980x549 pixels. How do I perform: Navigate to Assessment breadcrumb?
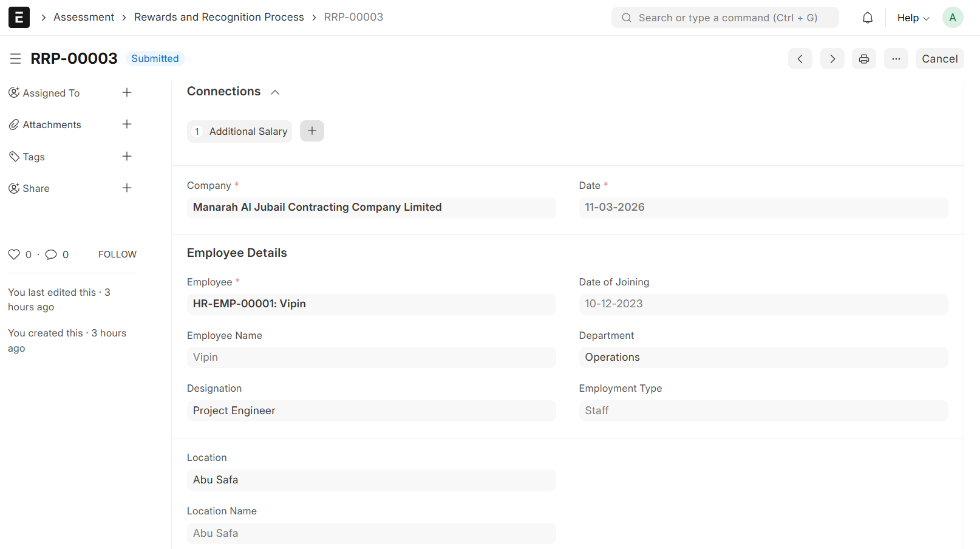[84, 17]
